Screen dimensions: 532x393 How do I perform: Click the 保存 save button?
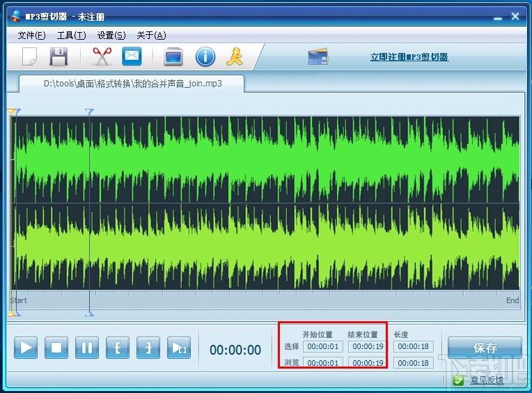coord(485,348)
